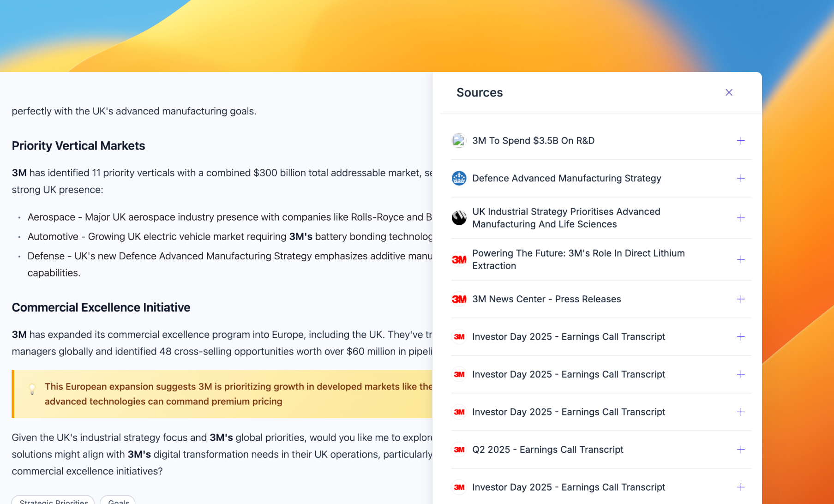Click the yellow callout about European expansion

(x=222, y=394)
